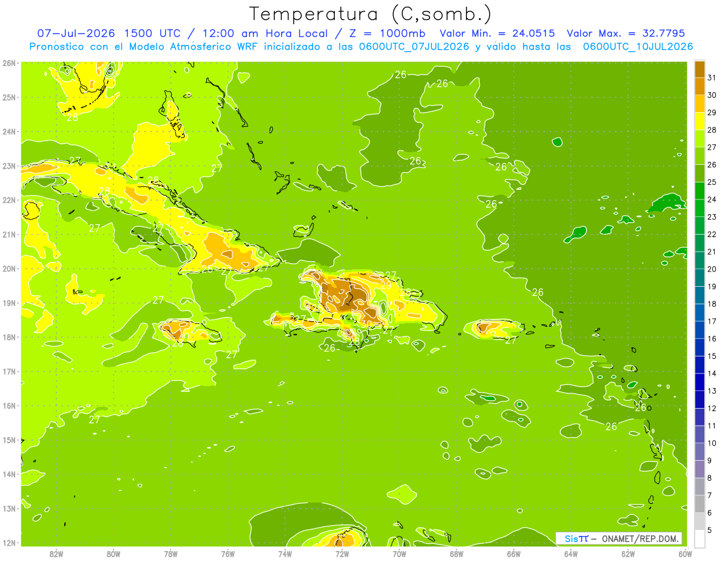The height and width of the screenshot is (562, 728).
Task: Click latitude axis label 25N
Action: (9, 97)
